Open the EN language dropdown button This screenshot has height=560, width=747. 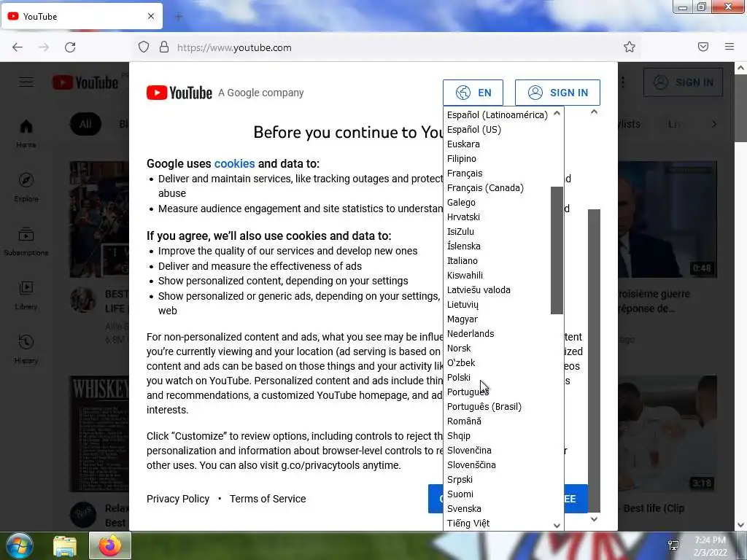(x=473, y=93)
